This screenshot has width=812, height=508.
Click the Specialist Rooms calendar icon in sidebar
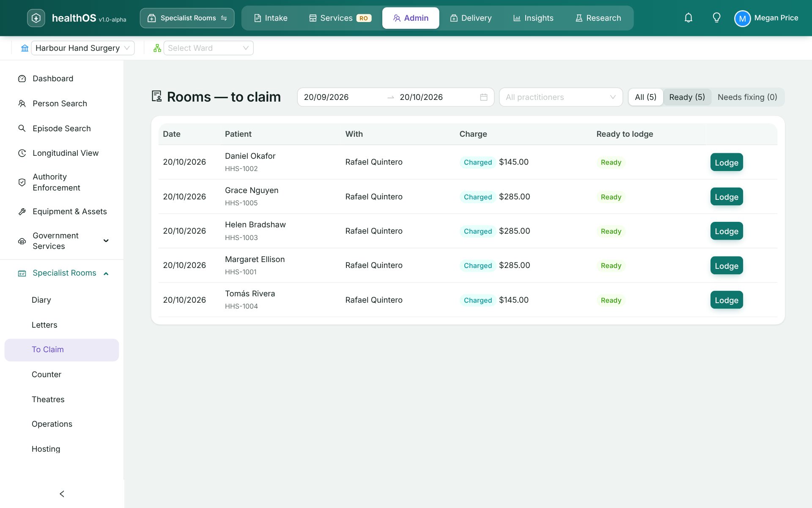point(22,273)
